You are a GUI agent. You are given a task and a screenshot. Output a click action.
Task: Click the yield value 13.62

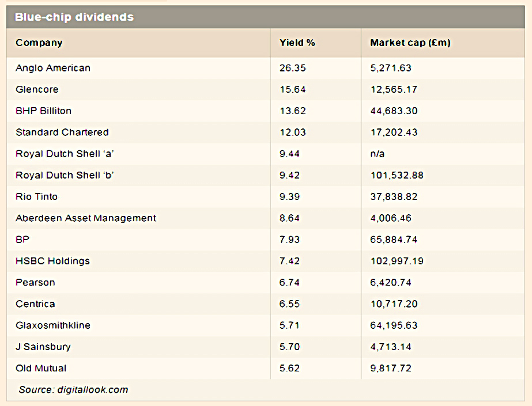pyautogui.click(x=292, y=111)
